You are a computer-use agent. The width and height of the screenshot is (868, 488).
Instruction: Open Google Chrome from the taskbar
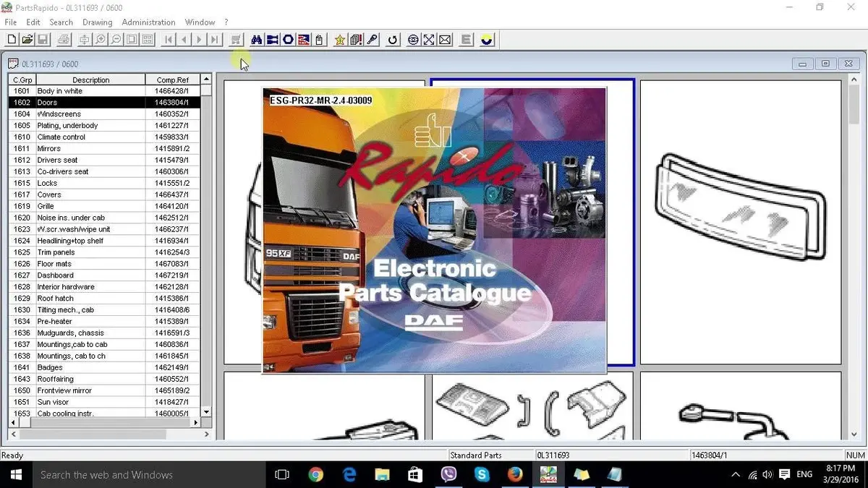coord(316,475)
